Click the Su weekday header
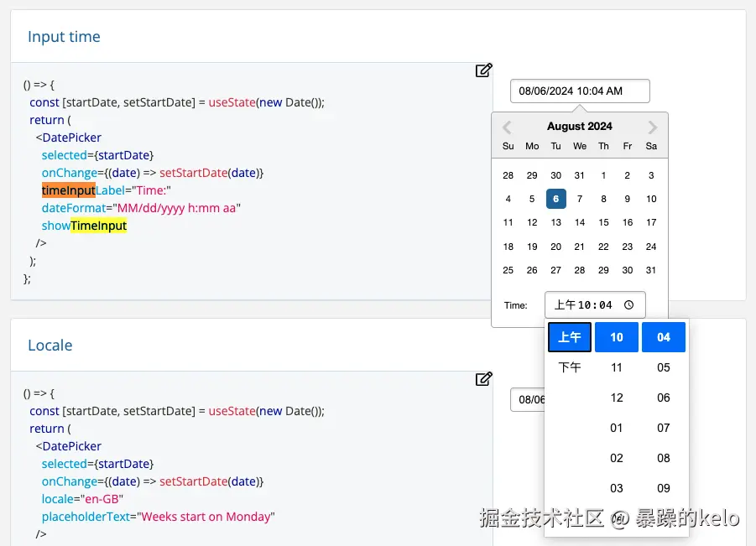 pyautogui.click(x=508, y=146)
